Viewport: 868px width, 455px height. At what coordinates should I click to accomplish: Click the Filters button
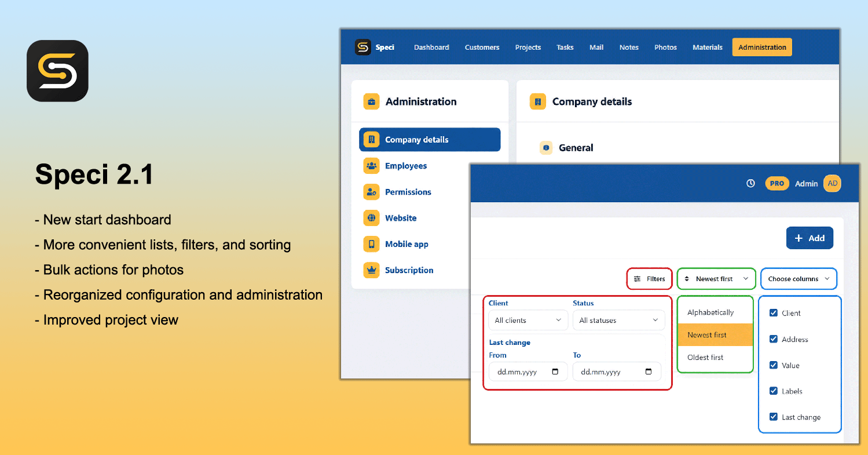[x=649, y=279]
